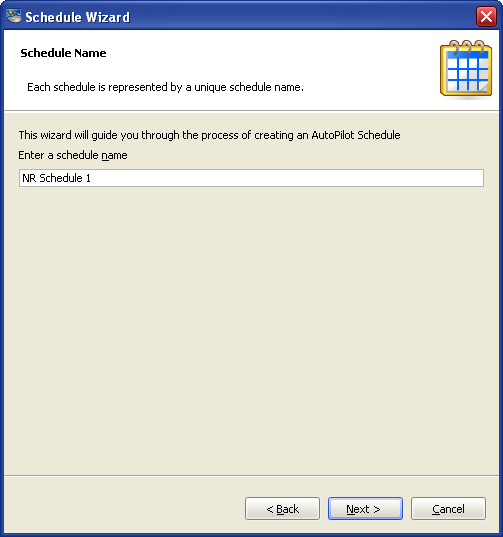Click the 'NR Schedule 1' text in the field
Screen dimensions: 503x537
pyautogui.click(x=56, y=178)
